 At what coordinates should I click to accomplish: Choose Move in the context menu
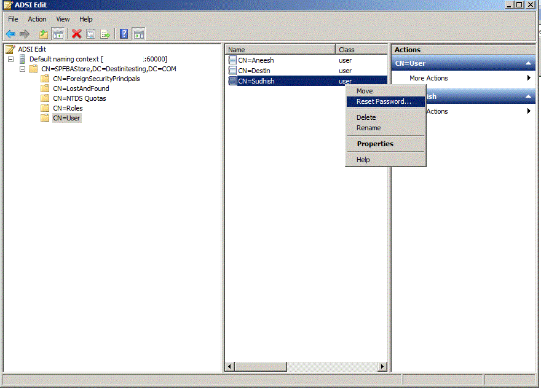[x=385, y=91]
